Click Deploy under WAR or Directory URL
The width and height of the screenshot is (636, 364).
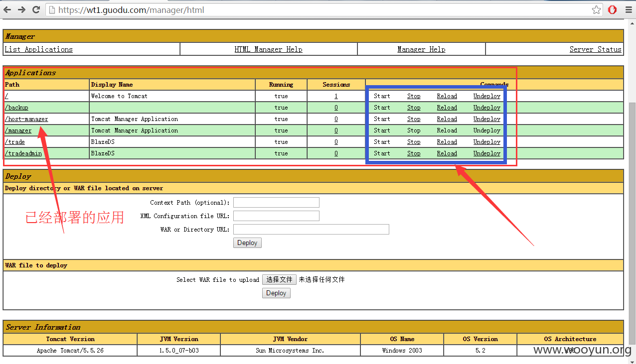pyautogui.click(x=247, y=243)
